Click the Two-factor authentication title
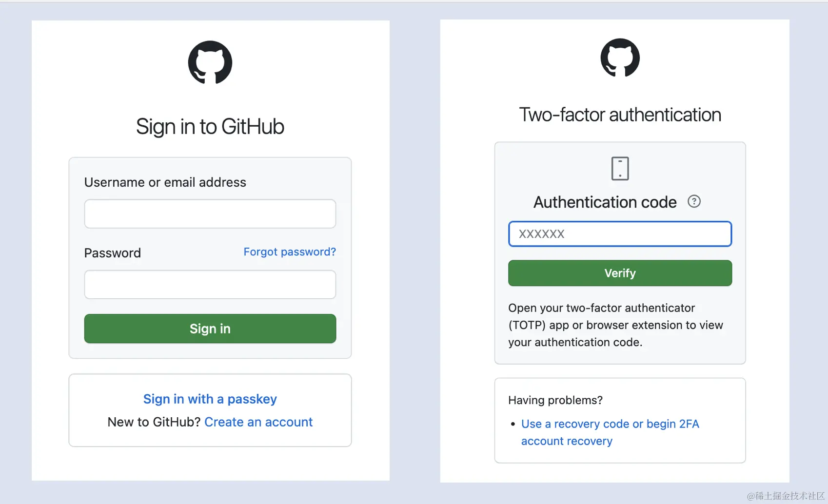 (620, 115)
